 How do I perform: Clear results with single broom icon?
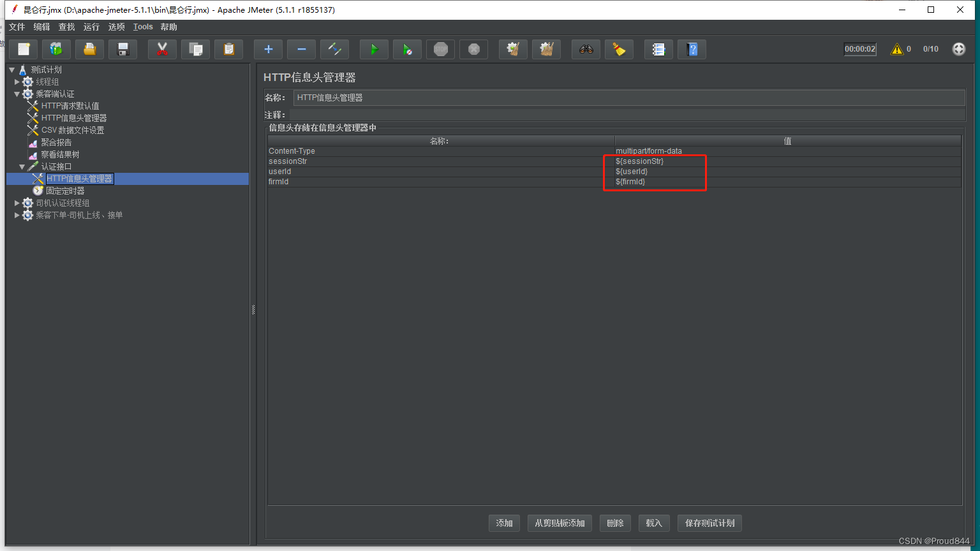(514, 49)
